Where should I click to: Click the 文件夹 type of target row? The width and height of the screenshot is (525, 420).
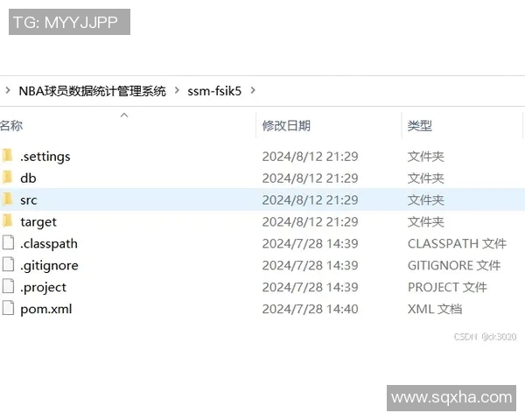[x=426, y=221]
